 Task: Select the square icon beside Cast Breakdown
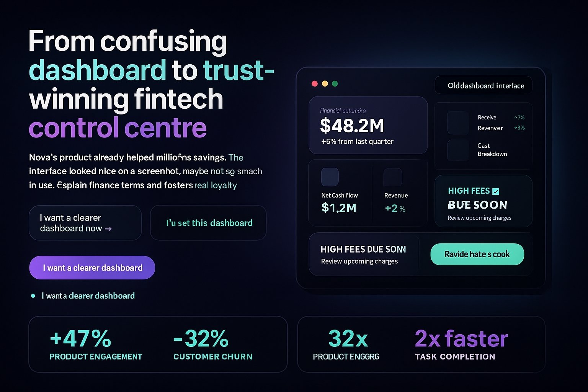click(458, 150)
